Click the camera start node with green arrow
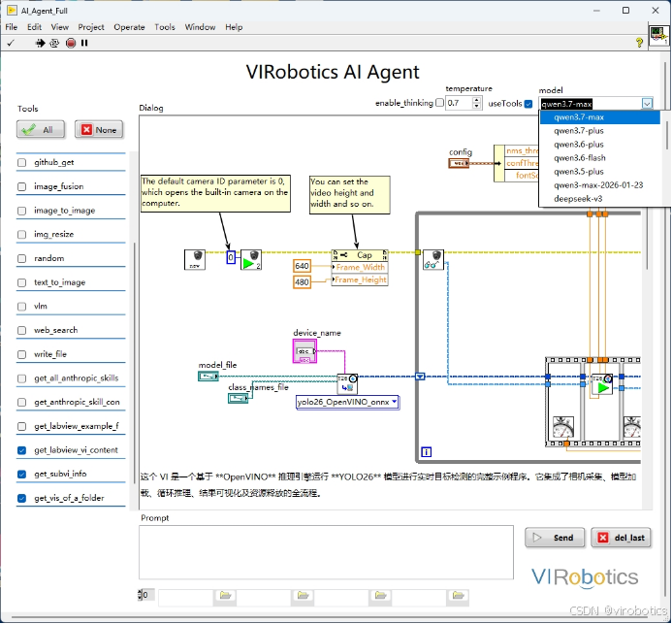 pyautogui.click(x=251, y=259)
